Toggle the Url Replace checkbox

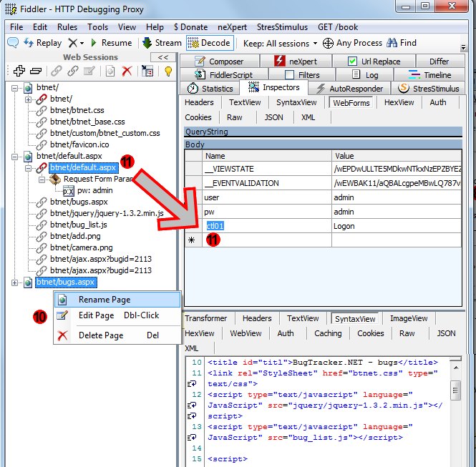[352, 62]
